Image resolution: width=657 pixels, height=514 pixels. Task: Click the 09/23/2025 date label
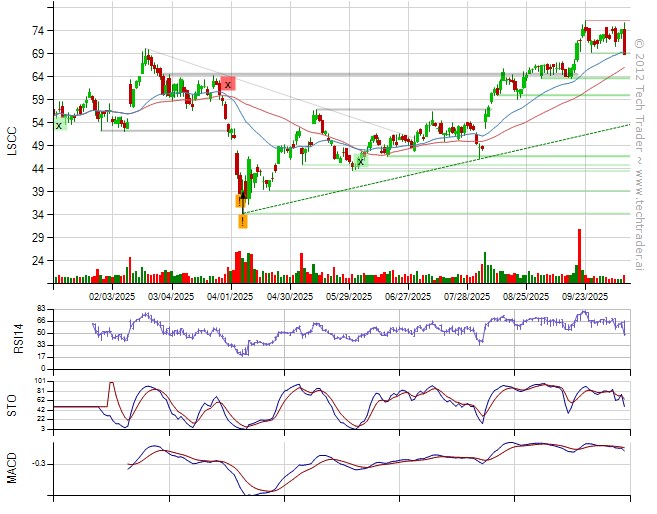(x=585, y=296)
